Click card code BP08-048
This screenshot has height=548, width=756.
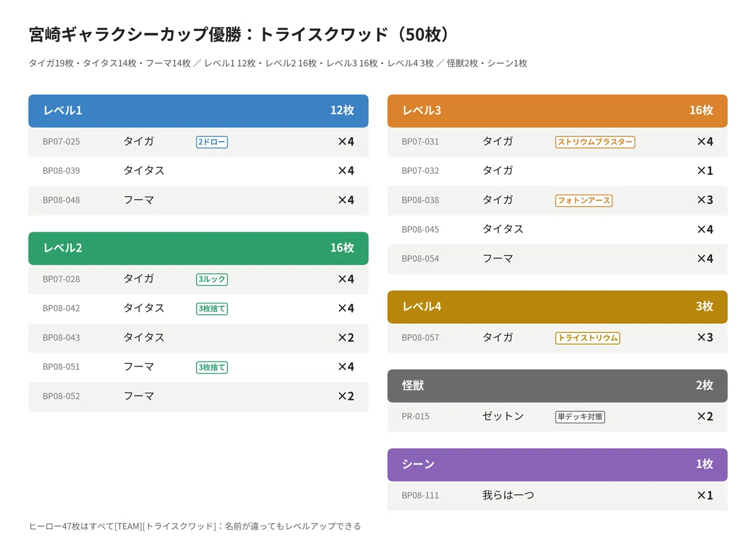point(61,200)
